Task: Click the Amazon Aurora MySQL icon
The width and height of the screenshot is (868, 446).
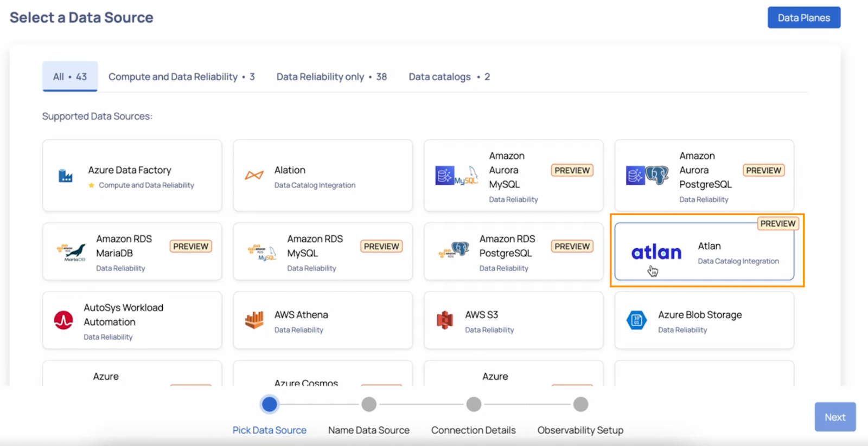Action: point(457,176)
